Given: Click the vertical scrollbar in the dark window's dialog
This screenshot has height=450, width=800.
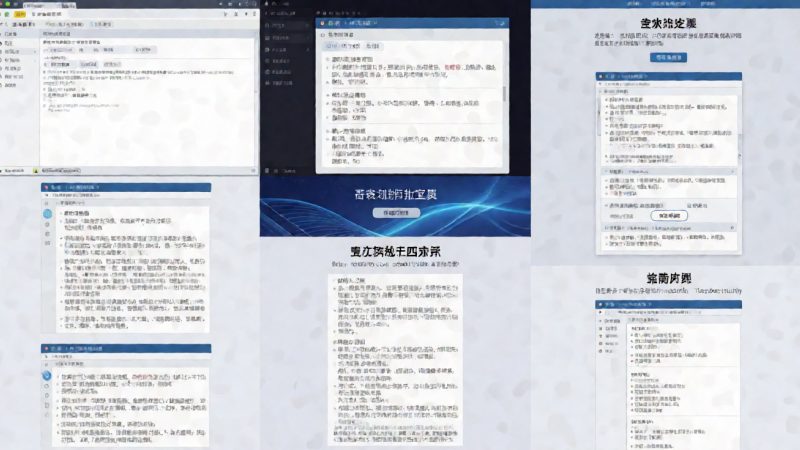Looking at the screenshot, I should (505, 94).
